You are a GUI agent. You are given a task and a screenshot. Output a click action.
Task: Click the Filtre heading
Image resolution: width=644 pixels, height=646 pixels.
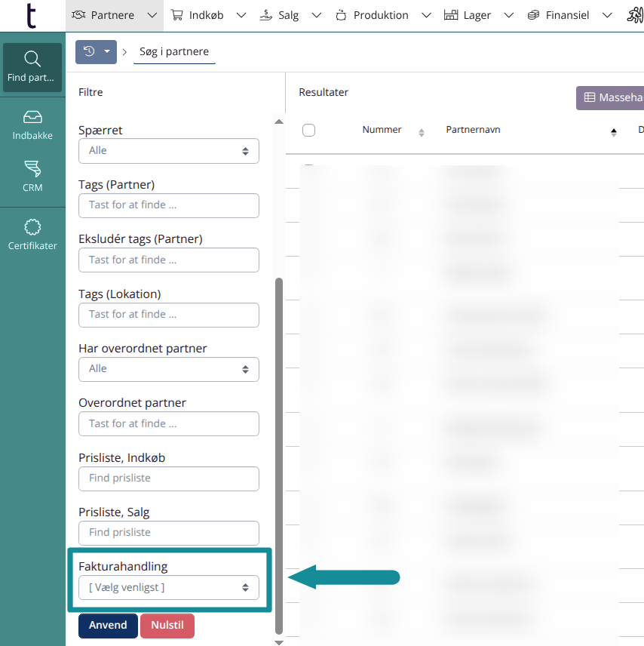(x=90, y=92)
